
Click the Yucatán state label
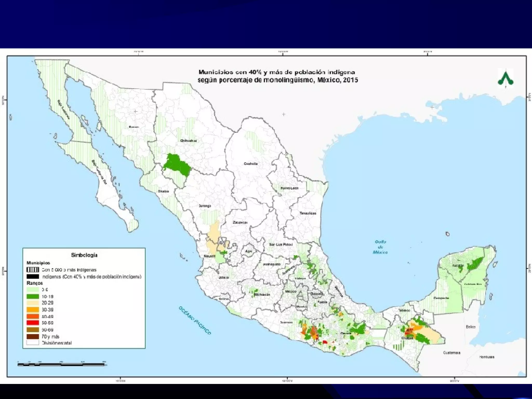[458, 265]
